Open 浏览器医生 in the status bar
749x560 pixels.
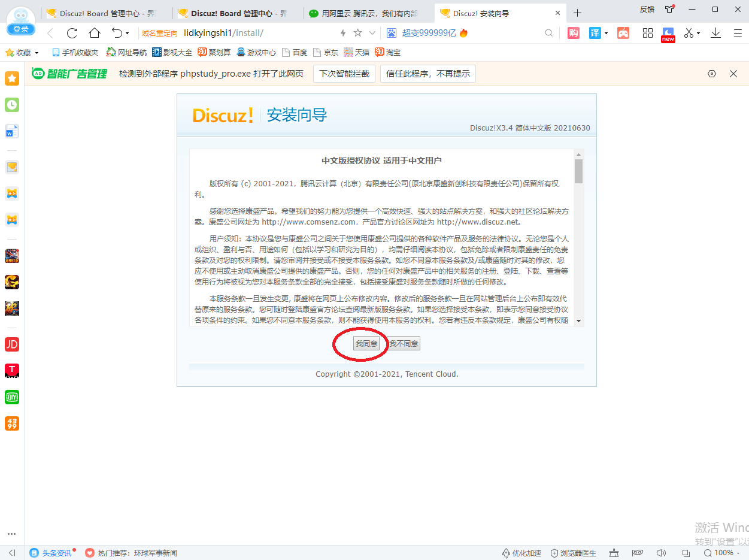click(574, 553)
